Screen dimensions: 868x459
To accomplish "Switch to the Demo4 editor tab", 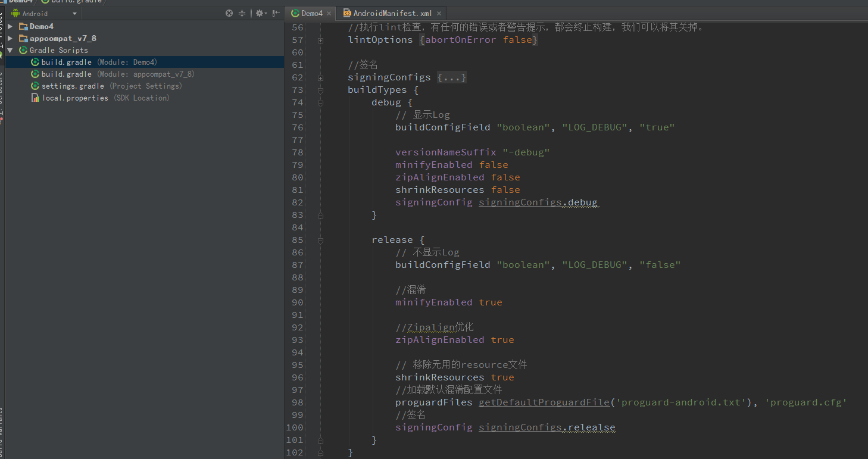I will click(x=311, y=13).
